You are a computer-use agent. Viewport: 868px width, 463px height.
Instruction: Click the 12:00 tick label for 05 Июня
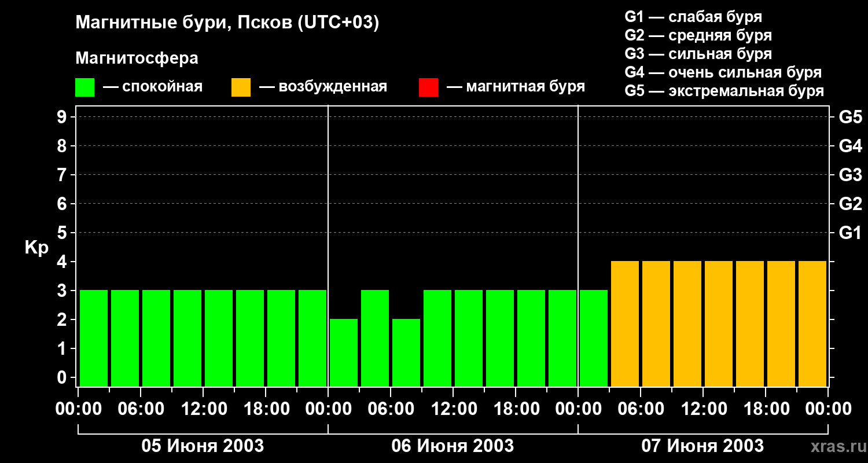point(203,409)
